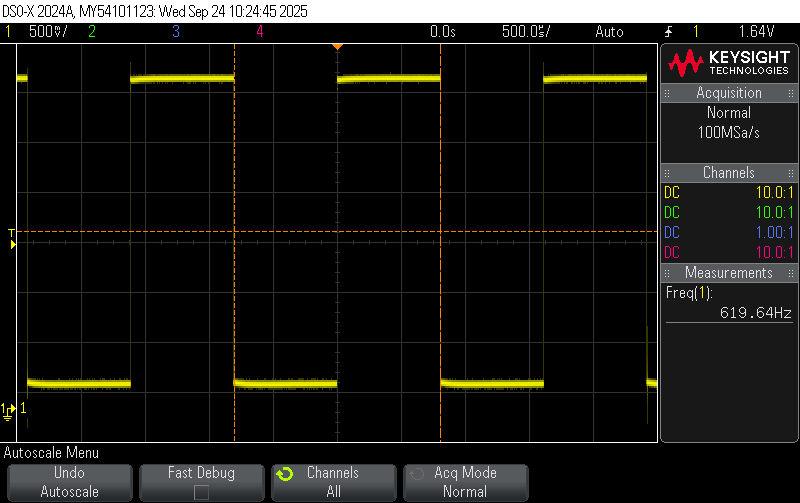
Task: Click the green rotate icon on Channels softkey
Action: 285,474
